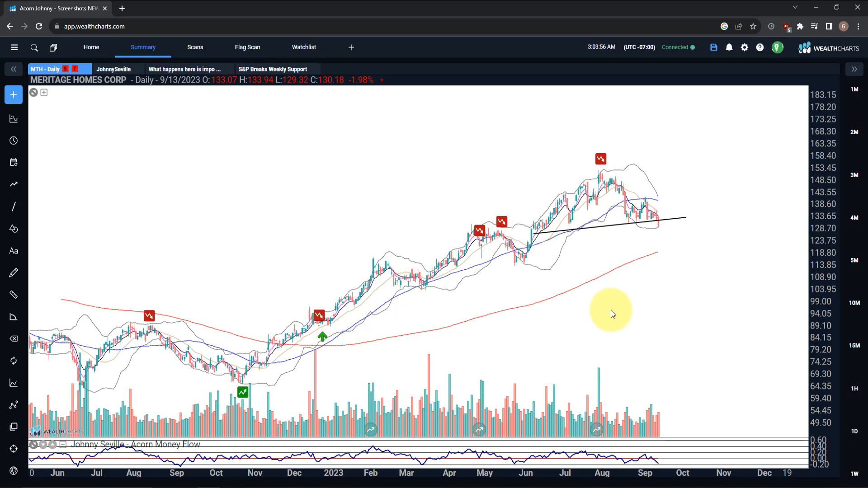The height and width of the screenshot is (488, 868).
Task: Open the calendar events tool
Action: point(14,162)
